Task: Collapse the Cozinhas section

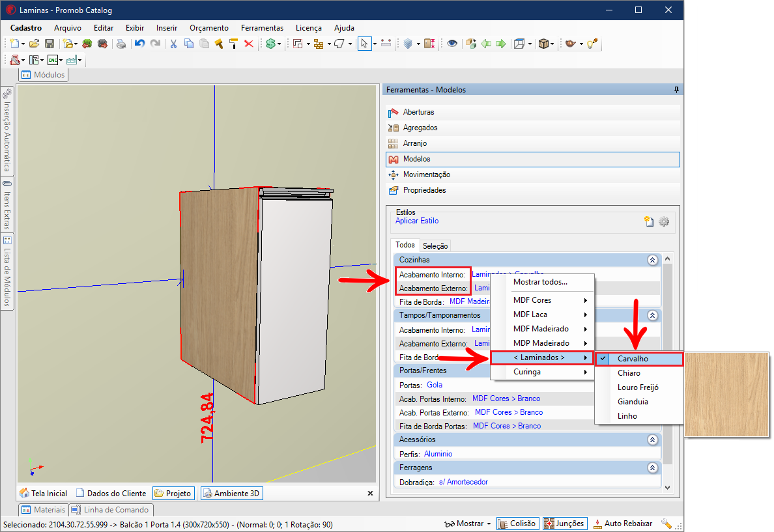Action: 653,260
